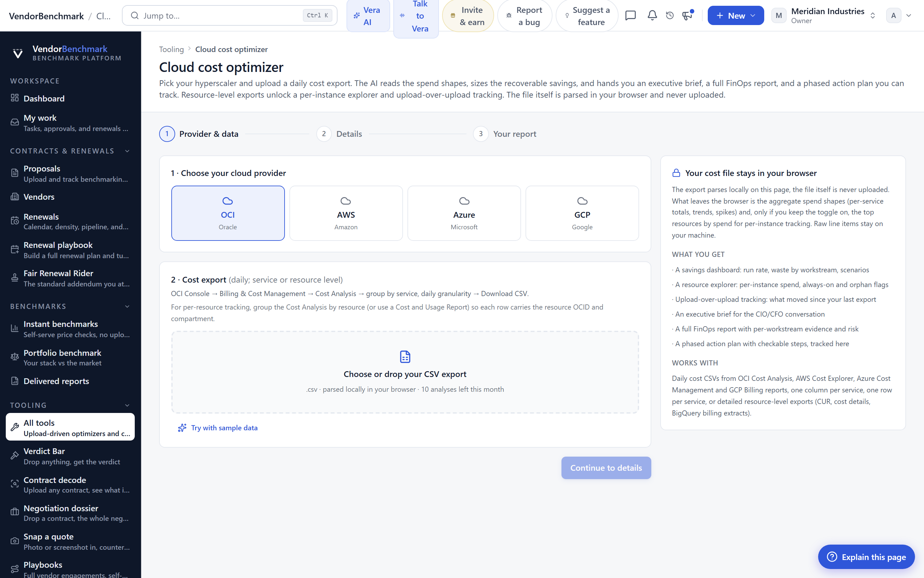
Task: Click the Vera AI button
Action: [x=368, y=16]
